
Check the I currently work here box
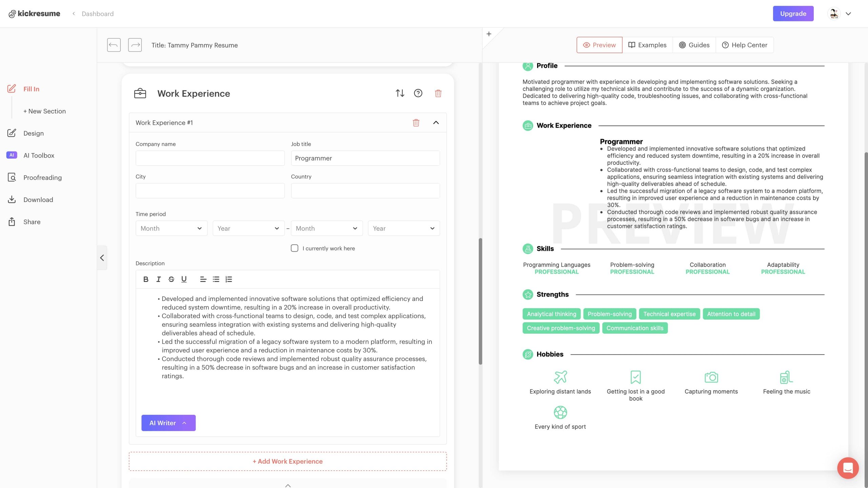tap(294, 248)
